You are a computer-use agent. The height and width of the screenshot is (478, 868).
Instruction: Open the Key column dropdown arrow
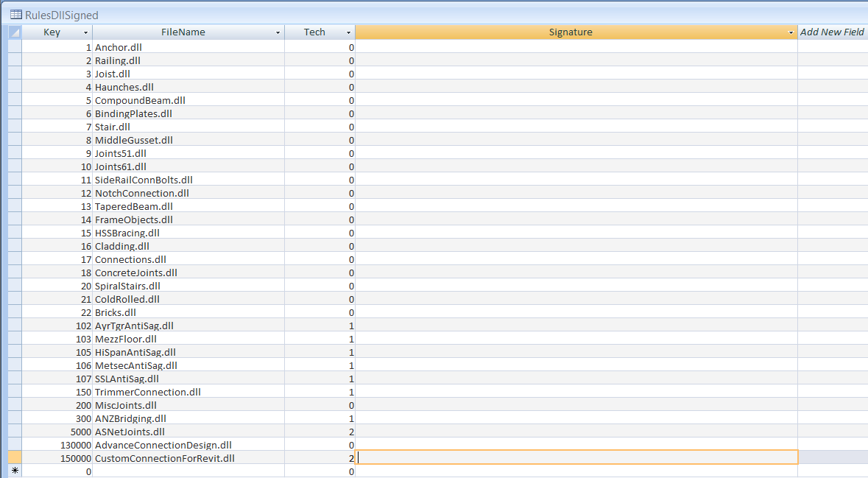(85, 32)
